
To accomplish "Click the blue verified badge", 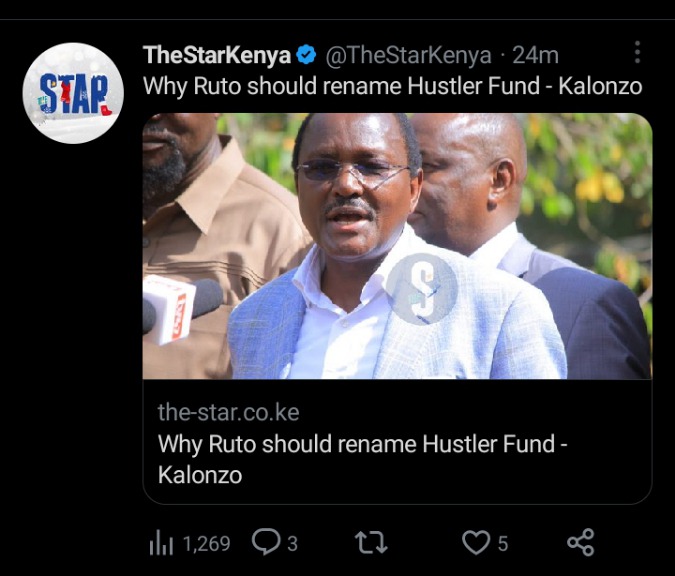I will pos(307,55).
